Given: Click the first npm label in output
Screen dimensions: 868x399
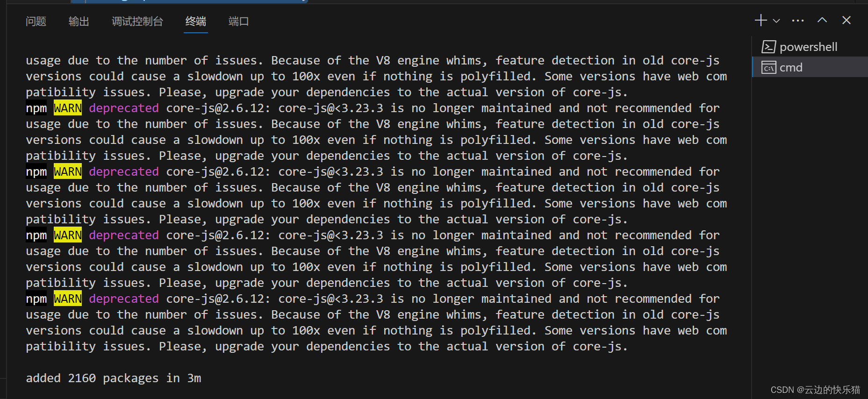Looking at the screenshot, I should [36, 108].
